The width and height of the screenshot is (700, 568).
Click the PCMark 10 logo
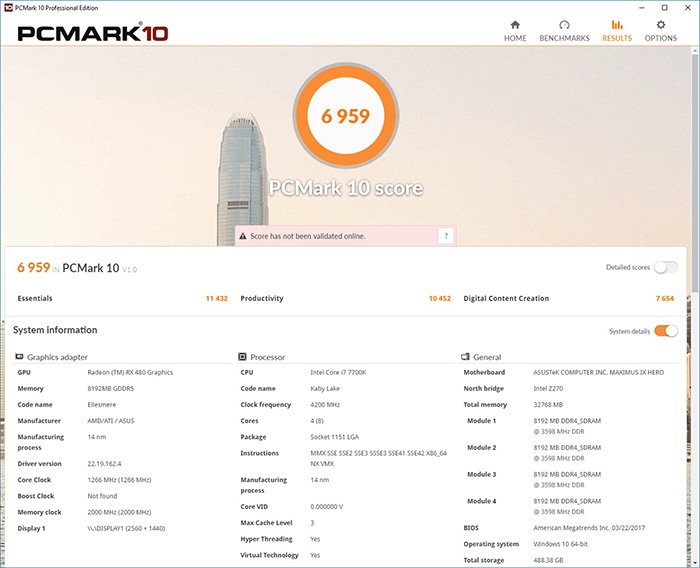[93, 33]
